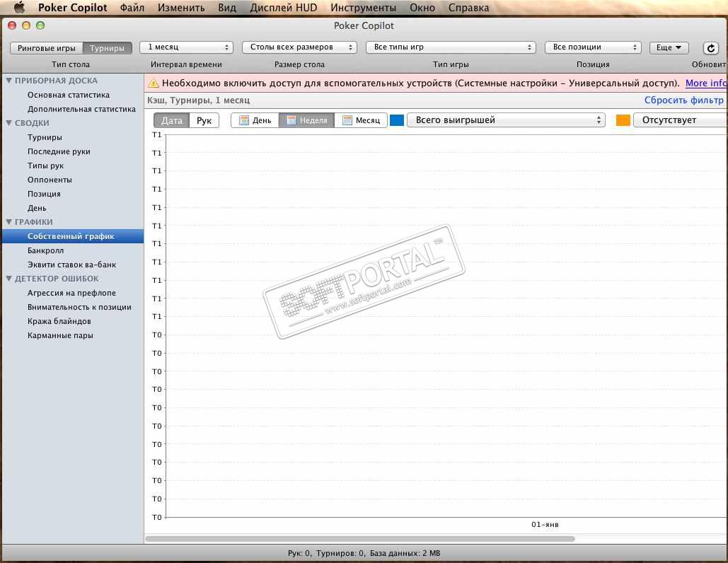Click the Сбросить фильтр link
This screenshot has width=728, height=563.
coord(684,100)
